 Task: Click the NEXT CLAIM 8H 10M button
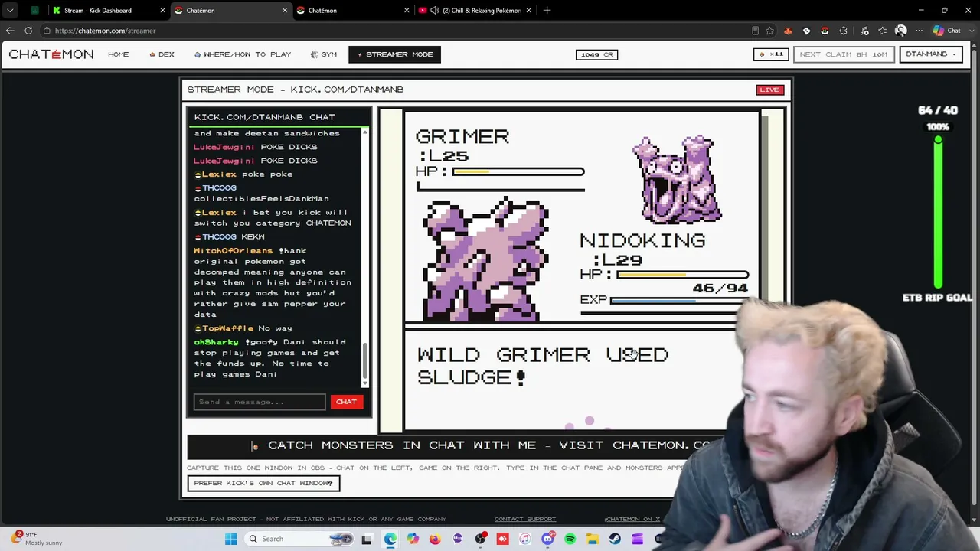point(843,54)
